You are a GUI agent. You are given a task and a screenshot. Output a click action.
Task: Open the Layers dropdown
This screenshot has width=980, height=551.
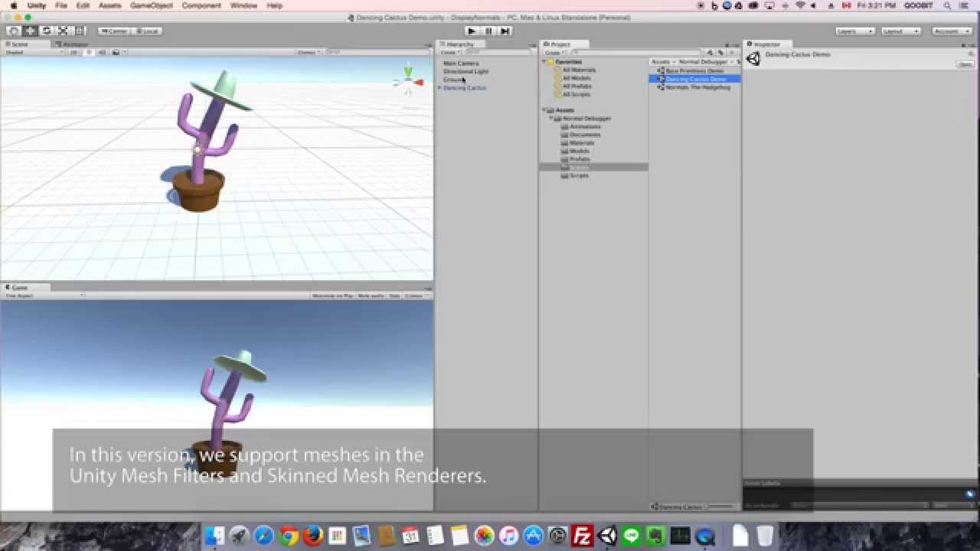click(x=854, y=31)
